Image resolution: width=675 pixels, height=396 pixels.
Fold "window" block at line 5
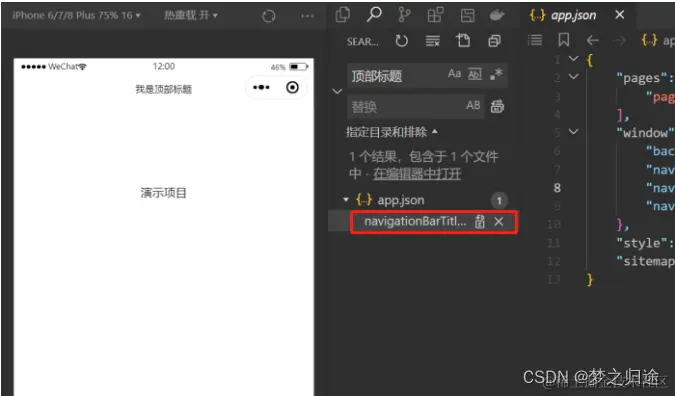(573, 131)
